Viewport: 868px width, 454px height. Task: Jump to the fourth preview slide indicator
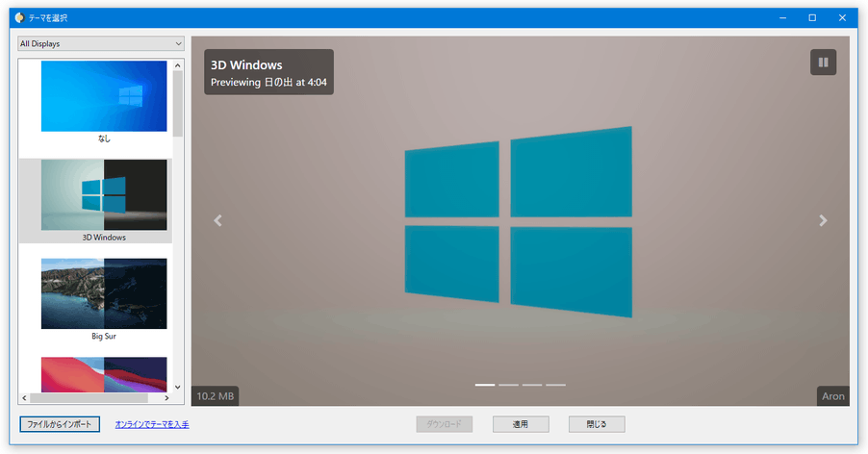click(556, 385)
